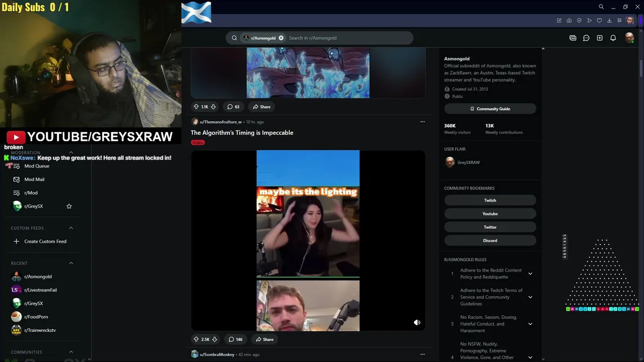Expand rule 1 Reddit Content Policy
Viewport: 644px width, 362px height.
tap(530, 274)
